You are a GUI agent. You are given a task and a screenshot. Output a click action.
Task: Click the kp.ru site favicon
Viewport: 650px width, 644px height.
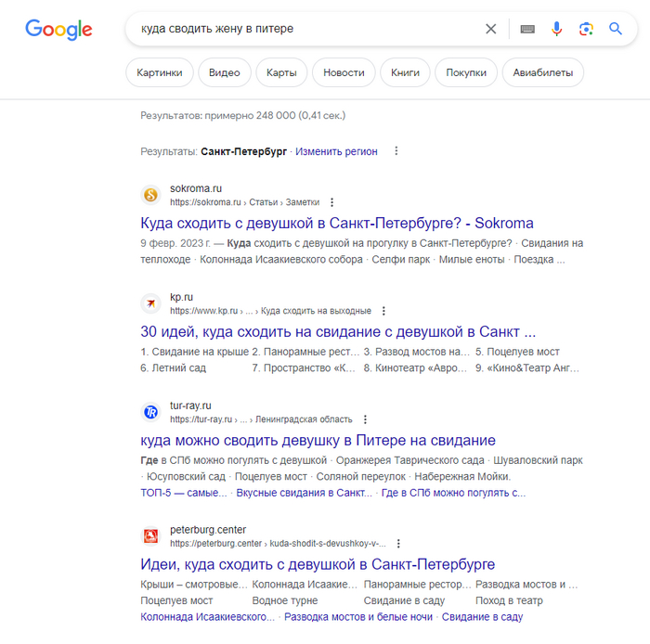pos(150,303)
